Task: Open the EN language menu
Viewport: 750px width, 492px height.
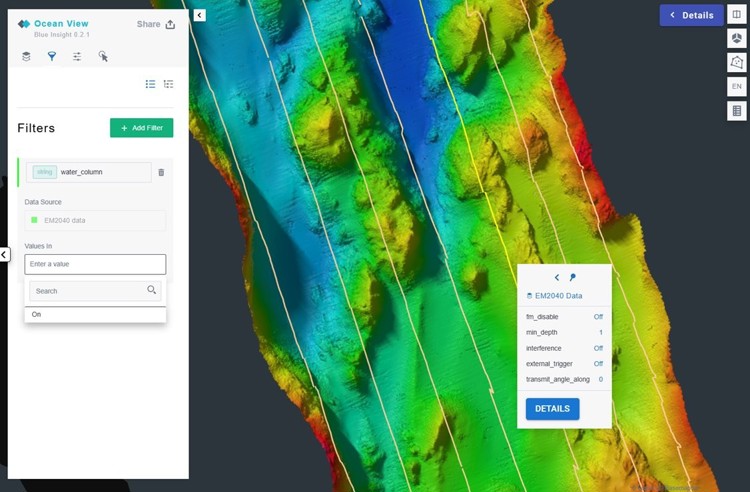Action: pos(737,86)
